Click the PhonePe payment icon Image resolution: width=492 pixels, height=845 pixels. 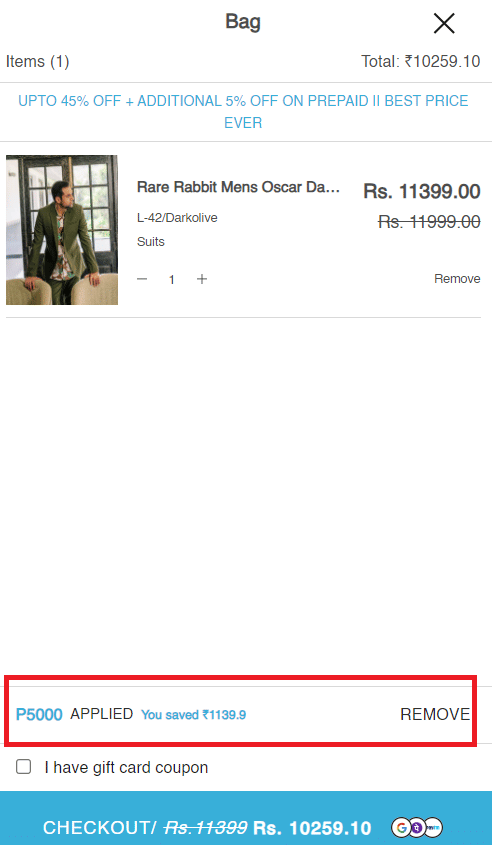(417, 828)
